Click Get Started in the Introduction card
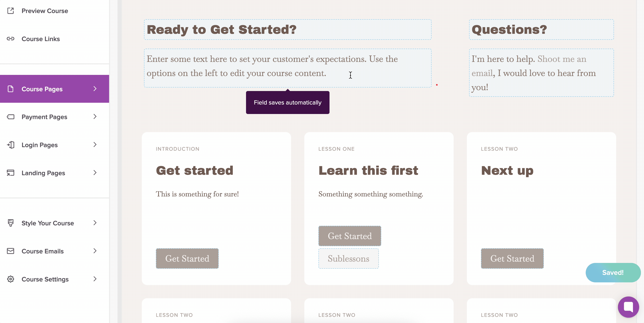The height and width of the screenshot is (323, 644). pos(187,258)
